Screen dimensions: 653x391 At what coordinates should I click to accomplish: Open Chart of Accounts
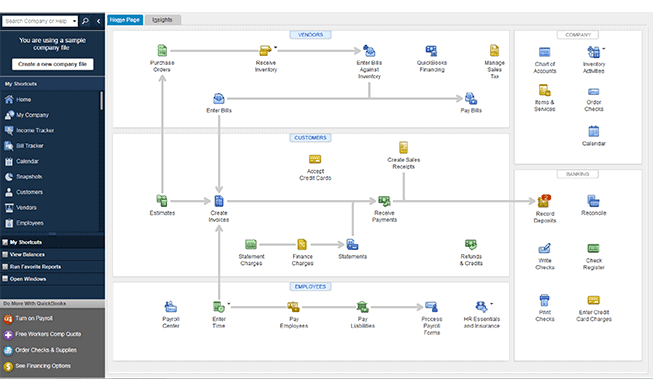point(545,52)
